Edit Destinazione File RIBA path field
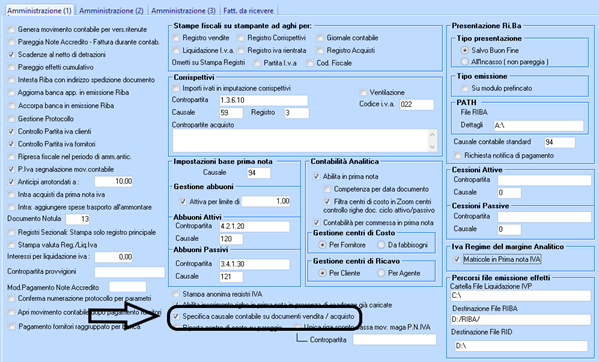Screen dimensions: 599x362 click(521, 319)
